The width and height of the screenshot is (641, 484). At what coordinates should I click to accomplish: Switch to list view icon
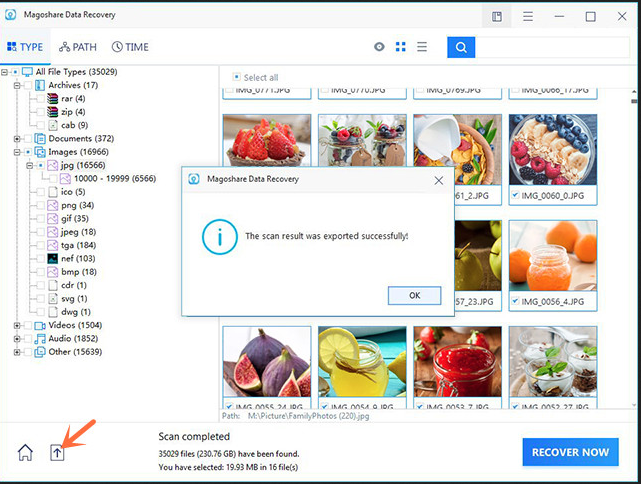pos(422,47)
